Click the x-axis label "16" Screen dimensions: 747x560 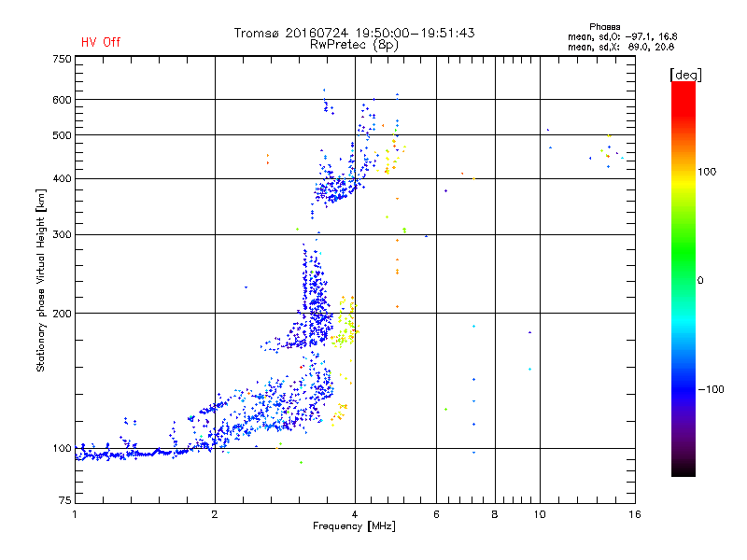tap(635, 514)
